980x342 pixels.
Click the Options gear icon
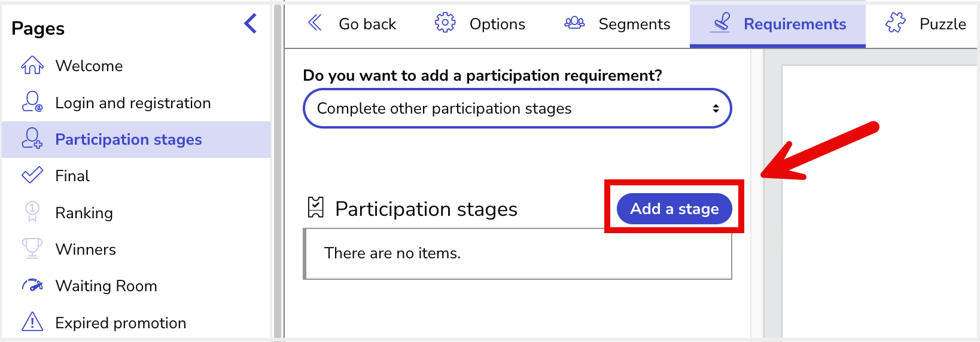445,23
